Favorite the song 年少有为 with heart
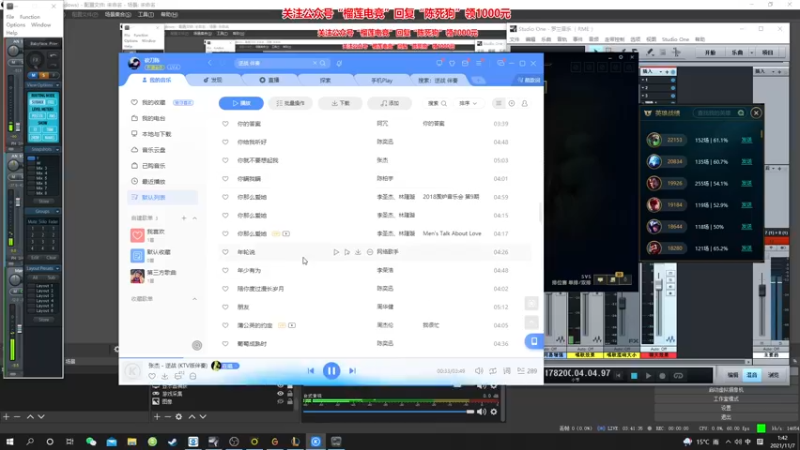The height and width of the screenshot is (450, 800). coord(225,270)
